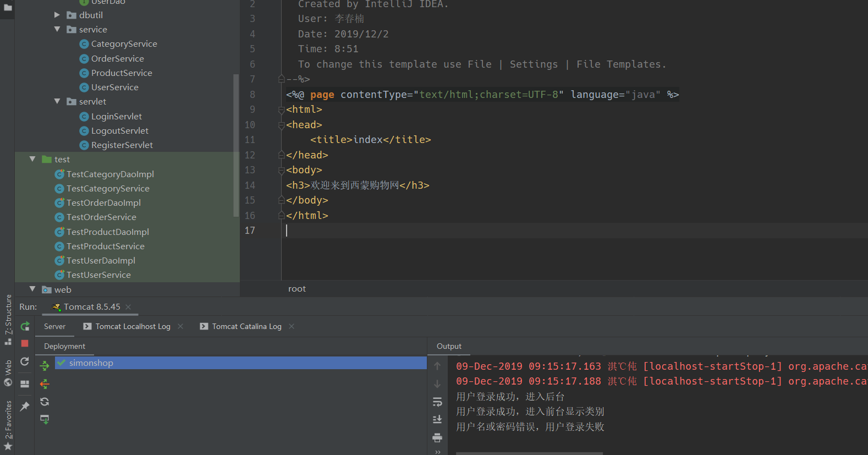Select TestOrderDaoImpl test class
Viewport: 868px width, 455px height.
(103, 202)
